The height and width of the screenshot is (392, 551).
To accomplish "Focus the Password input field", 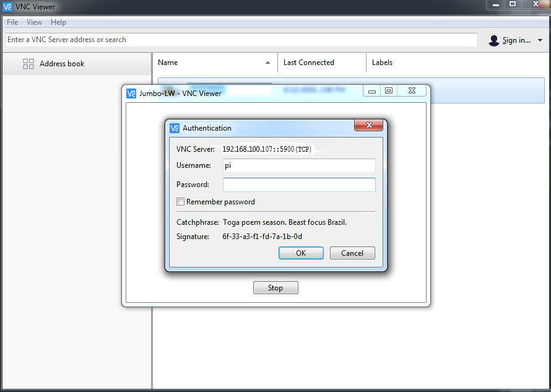I will click(299, 185).
